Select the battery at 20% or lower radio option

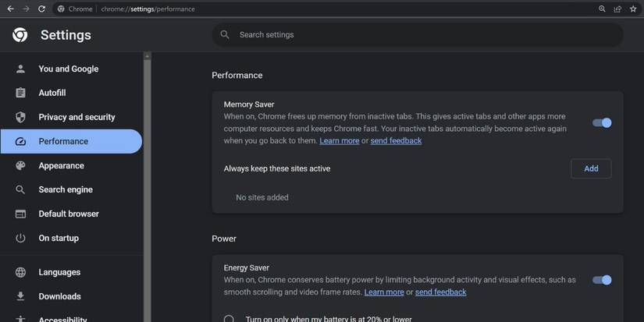tap(229, 319)
